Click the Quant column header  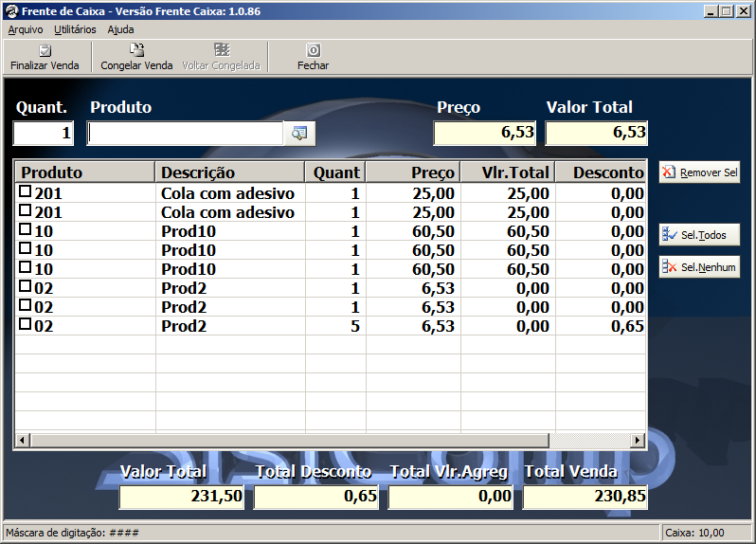335,172
